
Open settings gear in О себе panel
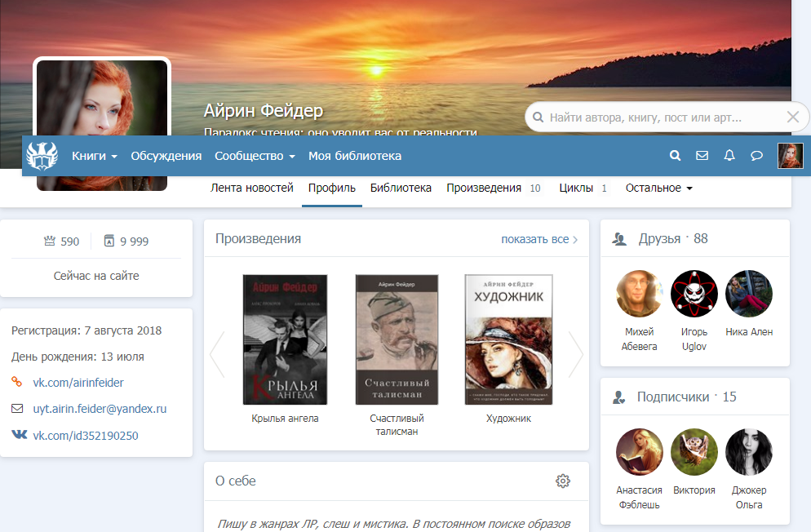coord(562,481)
